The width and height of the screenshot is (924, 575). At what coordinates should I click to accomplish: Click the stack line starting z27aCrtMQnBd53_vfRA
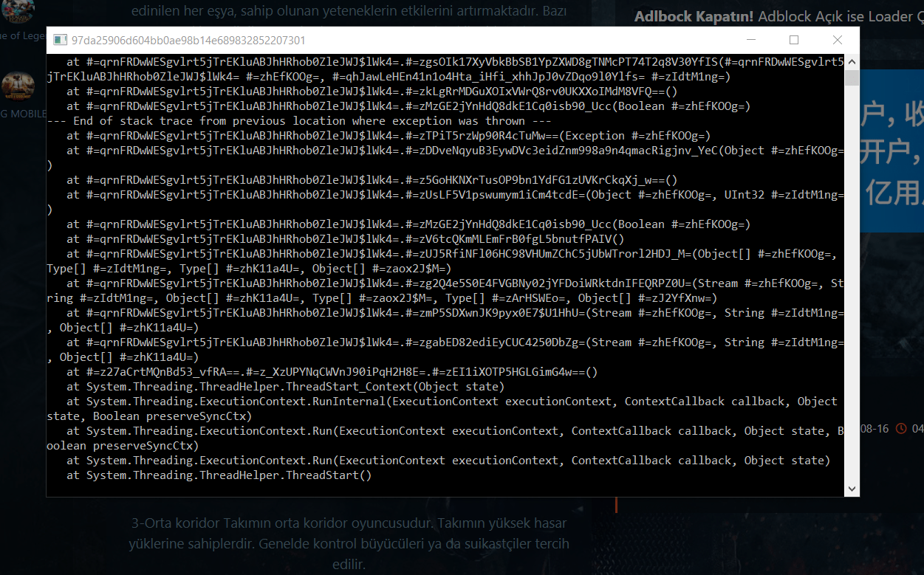[x=332, y=372]
